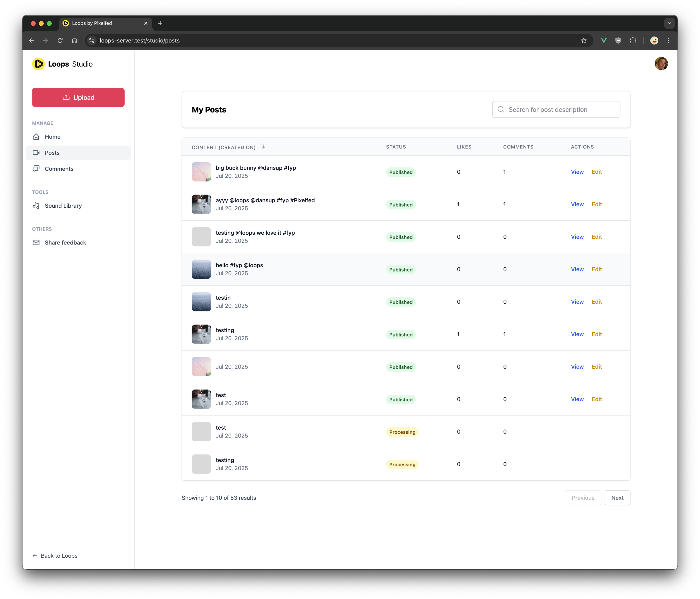Open the user avatar menu
700x599 pixels.
661,64
